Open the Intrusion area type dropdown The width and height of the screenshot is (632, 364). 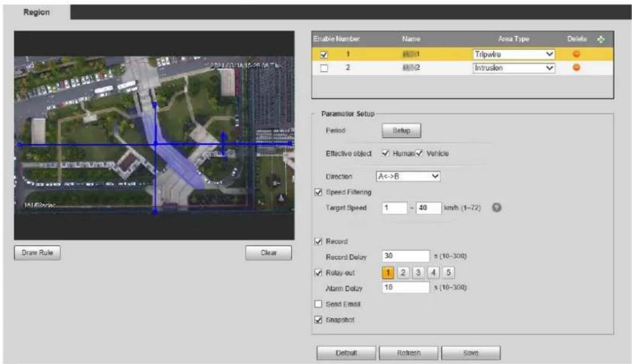[514, 68]
